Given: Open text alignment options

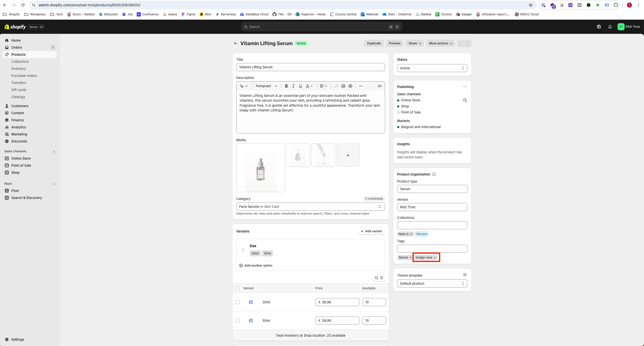Looking at the screenshot, I should pos(323,86).
